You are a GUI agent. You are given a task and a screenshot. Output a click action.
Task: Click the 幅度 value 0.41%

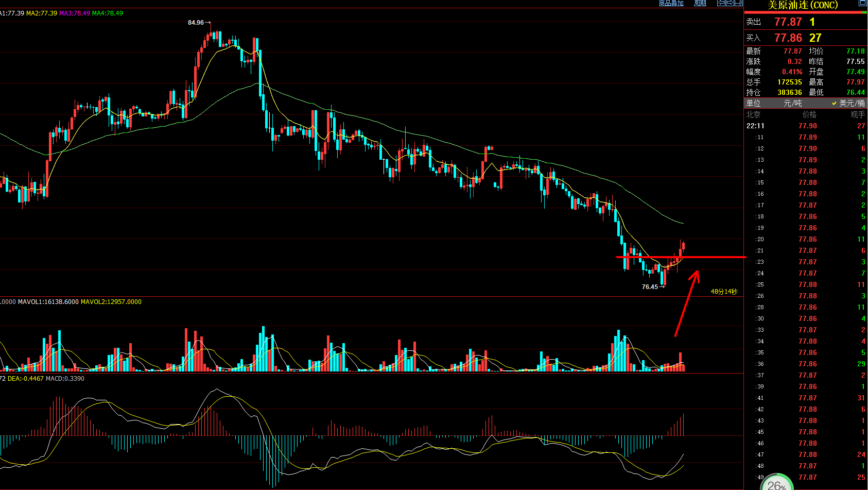[792, 72]
